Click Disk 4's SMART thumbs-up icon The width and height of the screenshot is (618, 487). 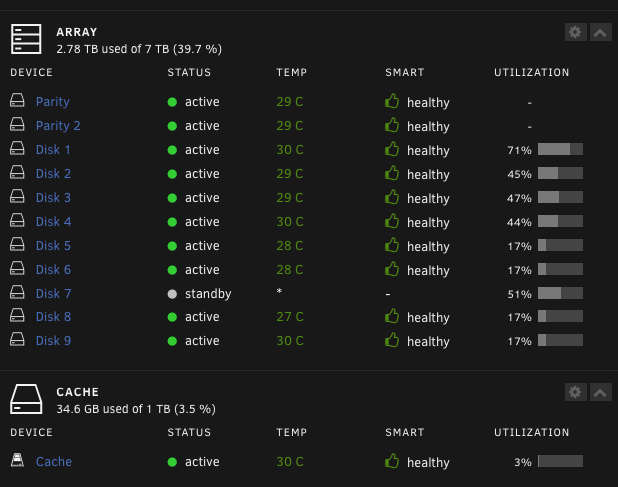click(x=392, y=221)
